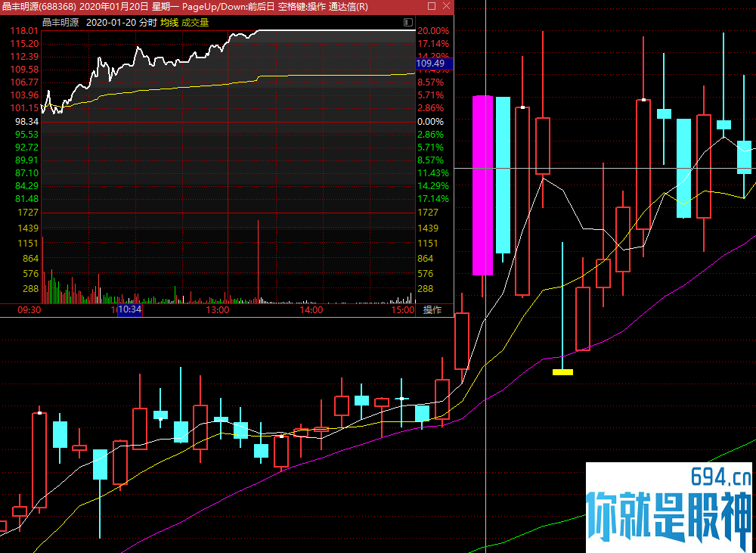Select the 均线 legend label
Viewport: 756px width, 553px height.
click(169, 22)
